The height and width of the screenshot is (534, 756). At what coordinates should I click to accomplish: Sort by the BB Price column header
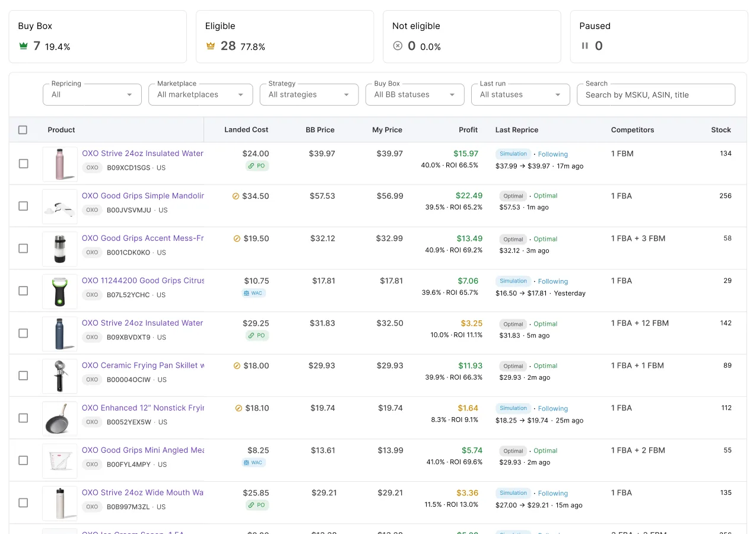(x=320, y=130)
